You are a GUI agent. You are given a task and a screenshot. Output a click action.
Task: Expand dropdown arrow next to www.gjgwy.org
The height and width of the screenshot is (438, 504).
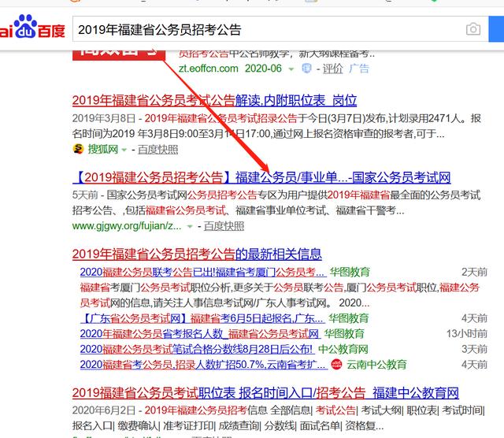coord(190,227)
